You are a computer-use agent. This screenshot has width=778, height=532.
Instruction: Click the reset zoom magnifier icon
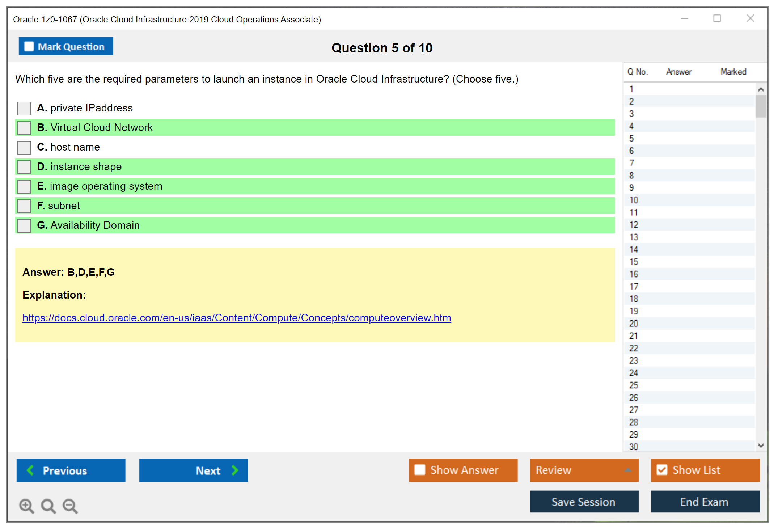click(x=48, y=506)
